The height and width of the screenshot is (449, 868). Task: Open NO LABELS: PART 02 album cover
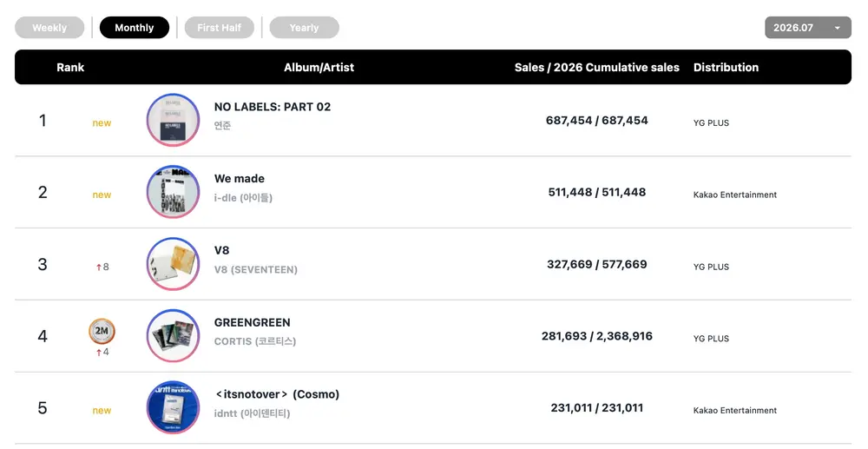click(x=174, y=120)
